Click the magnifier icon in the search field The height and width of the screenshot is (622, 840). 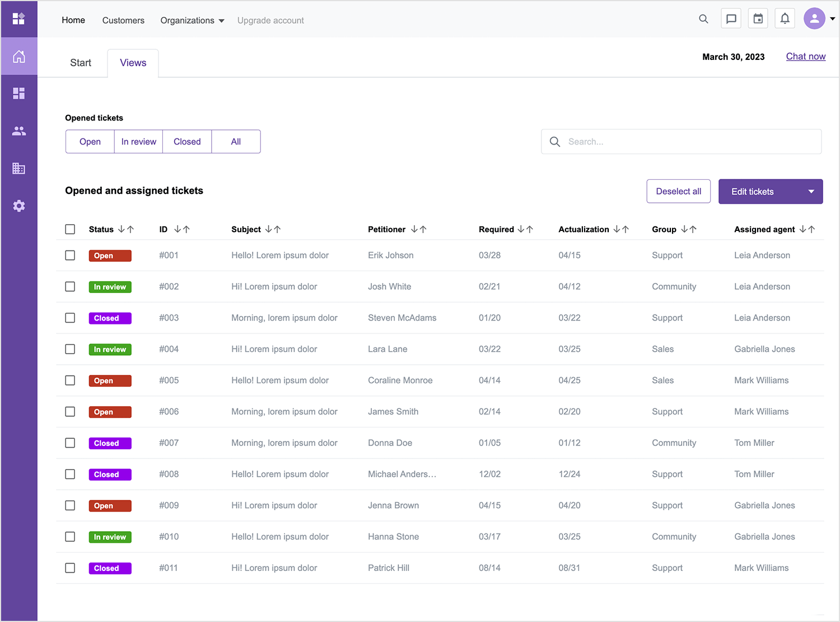pos(555,142)
